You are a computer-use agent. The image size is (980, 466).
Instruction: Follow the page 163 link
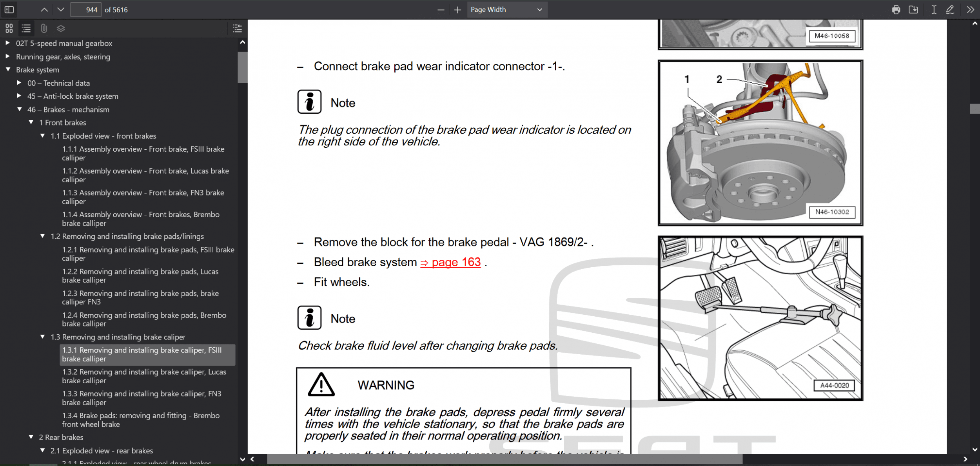click(x=450, y=262)
